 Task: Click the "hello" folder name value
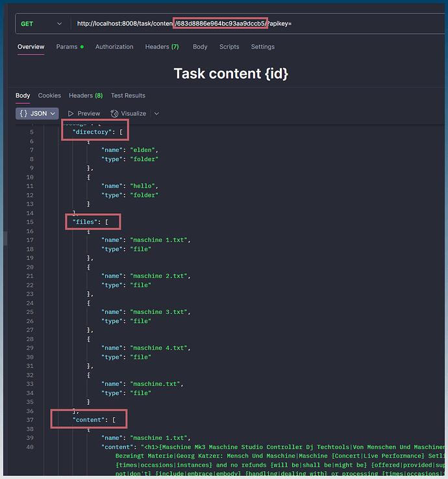(143, 186)
